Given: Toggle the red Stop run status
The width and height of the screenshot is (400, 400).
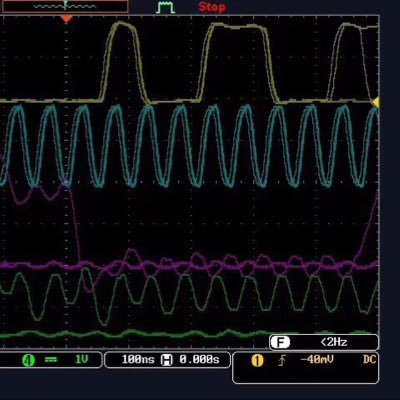Looking at the screenshot, I should (212, 7).
